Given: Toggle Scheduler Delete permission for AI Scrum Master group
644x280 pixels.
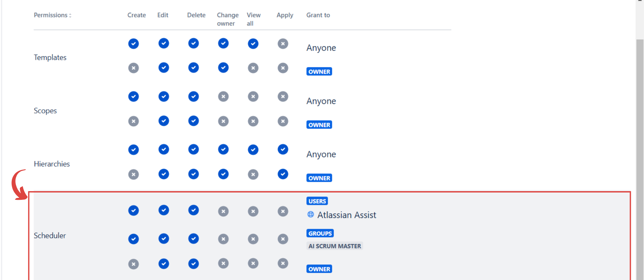Looking at the screenshot, I should [193, 239].
